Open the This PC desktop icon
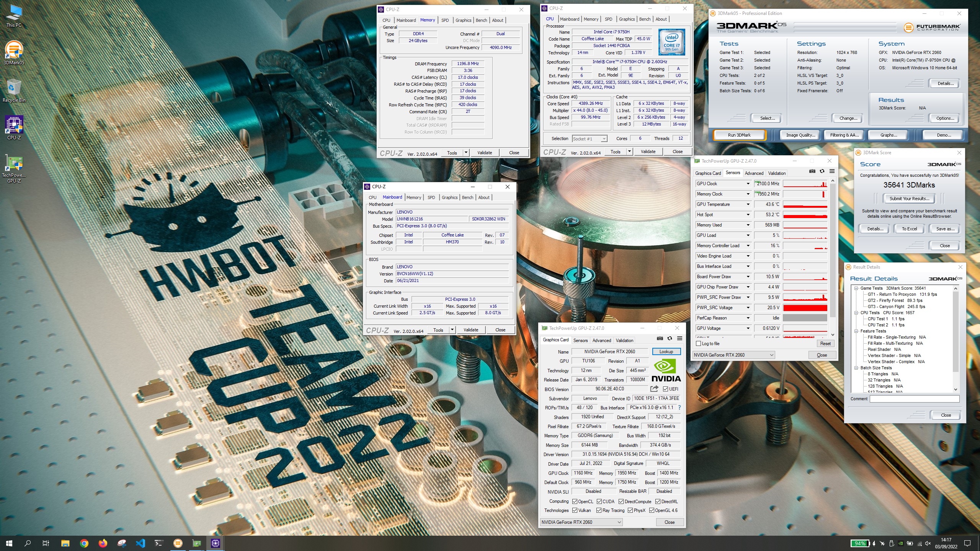The height and width of the screenshot is (551, 980). (14, 16)
